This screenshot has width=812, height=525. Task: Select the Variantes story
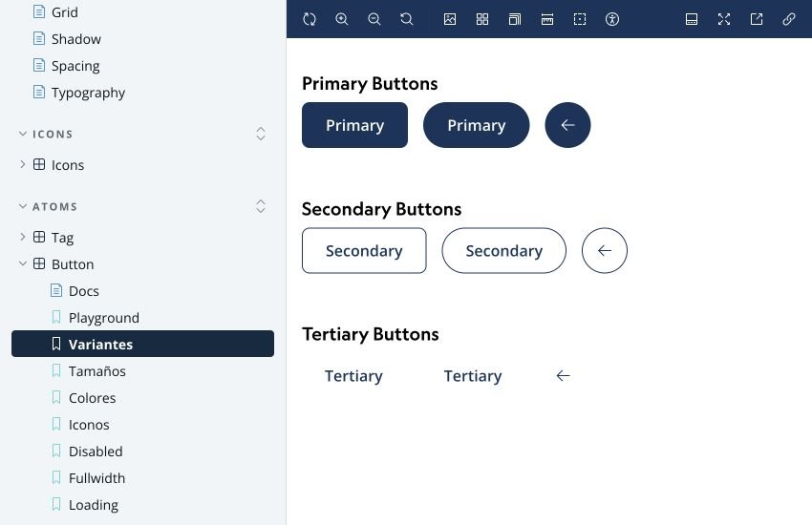point(142,344)
